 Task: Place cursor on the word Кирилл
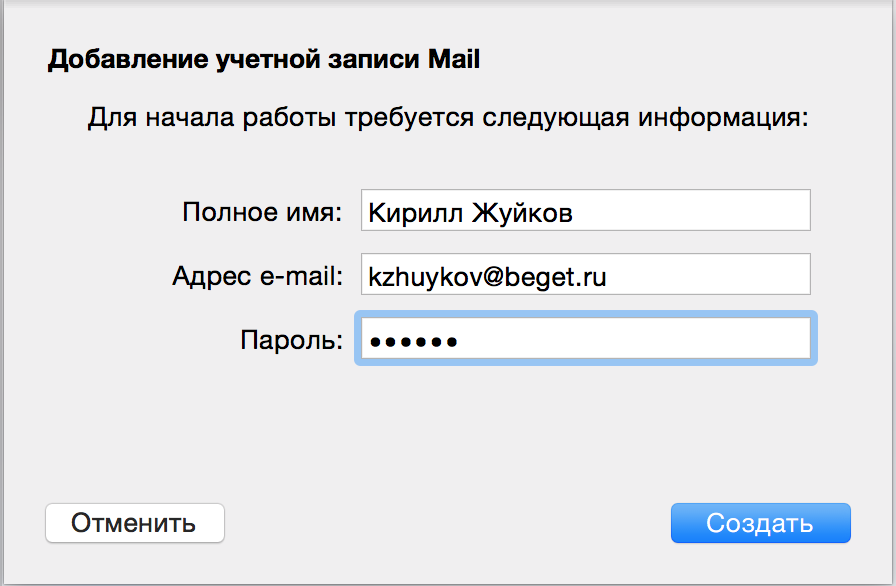tap(415, 213)
